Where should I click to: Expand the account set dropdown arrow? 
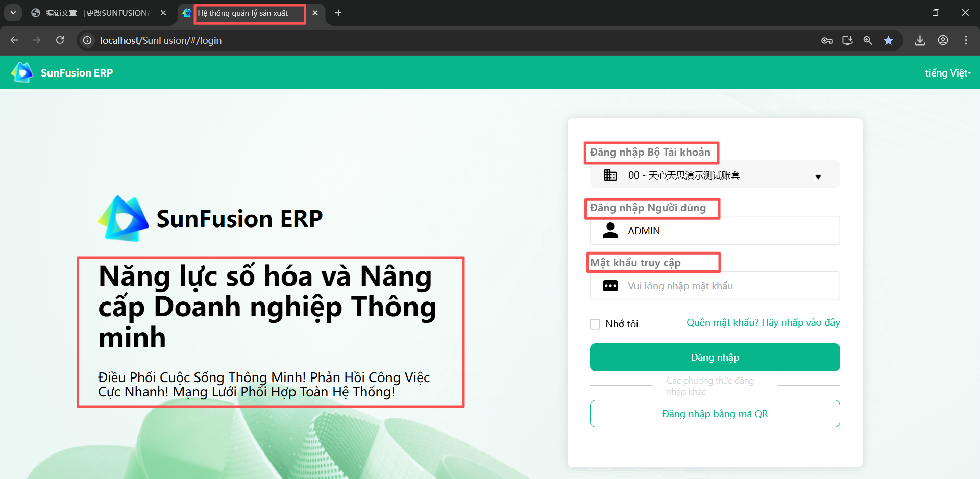pos(818,177)
